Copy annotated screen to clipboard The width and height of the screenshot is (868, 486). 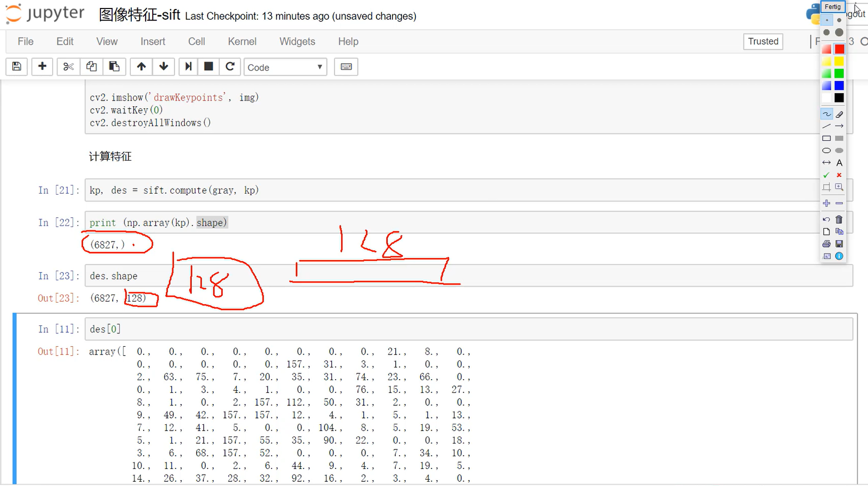[x=839, y=231]
